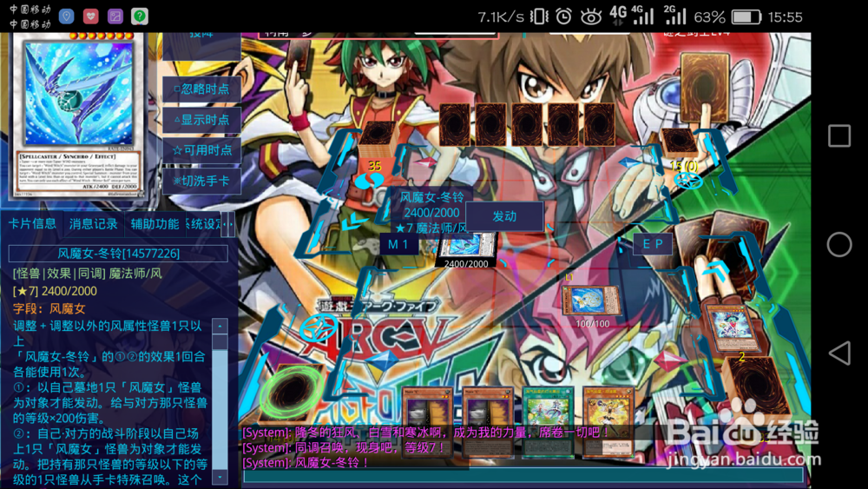868x489 pixels.
Task: Tap the alarm clock status icon
Action: (563, 17)
